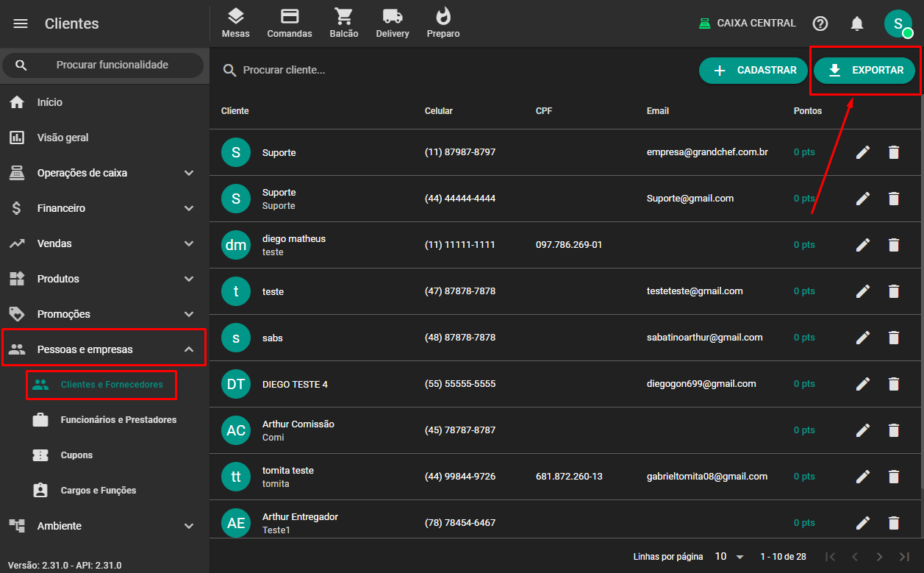Open Preparo flame icon
Screen dimensions: 924x573
(x=443, y=24)
